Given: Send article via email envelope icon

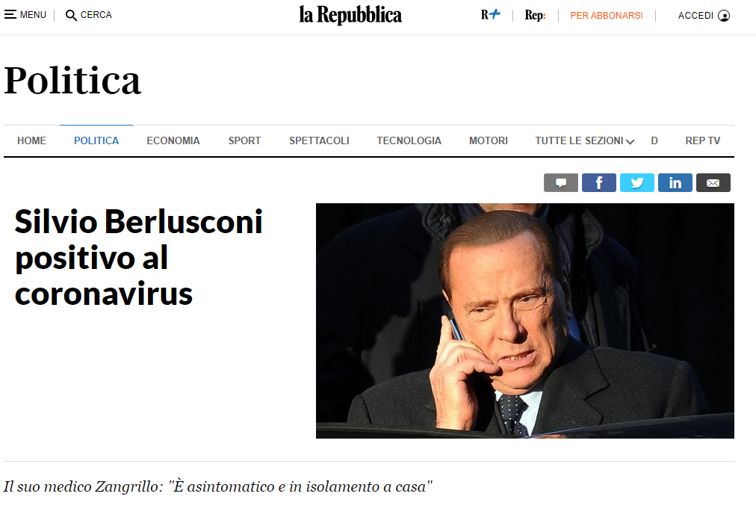Looking at the screenshot, I should pyautogui.click(x=713, y=183).
